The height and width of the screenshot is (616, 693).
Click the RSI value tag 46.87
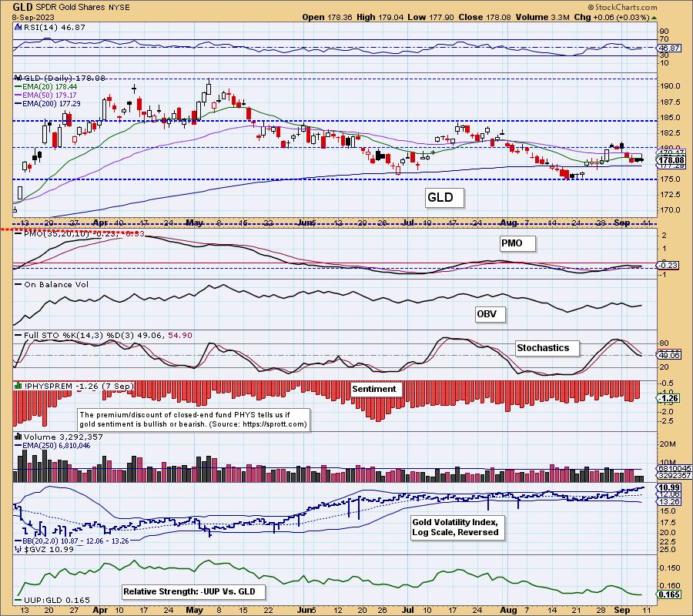[x=669, y=48]
